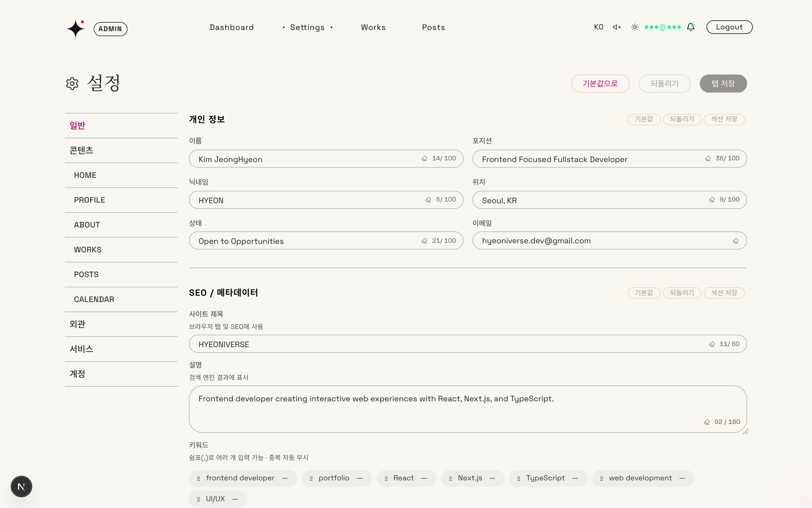Clear the 포지션 field with eraser icon
Image resolution: width=812 pixels, height=508 pixels.
[x=708, y=158]
